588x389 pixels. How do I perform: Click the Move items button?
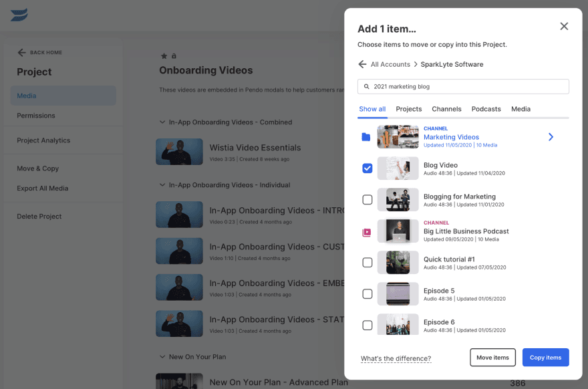(x=492, y=358)
